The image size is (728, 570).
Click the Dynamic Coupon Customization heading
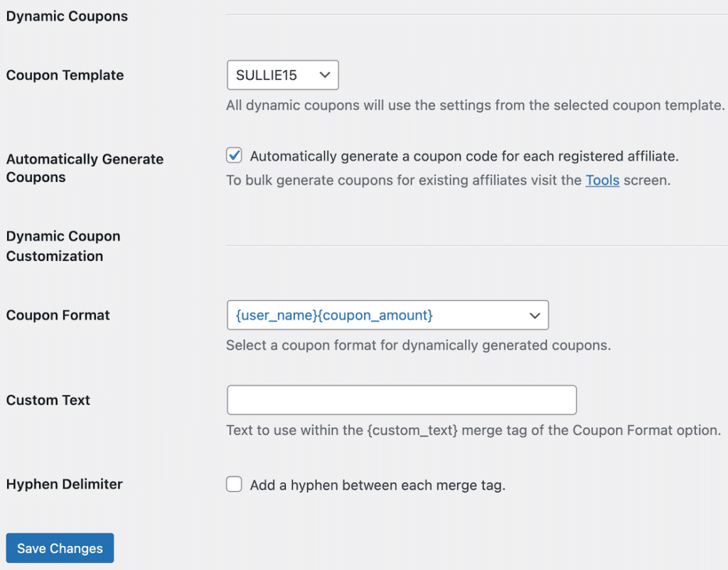point(63,245)
